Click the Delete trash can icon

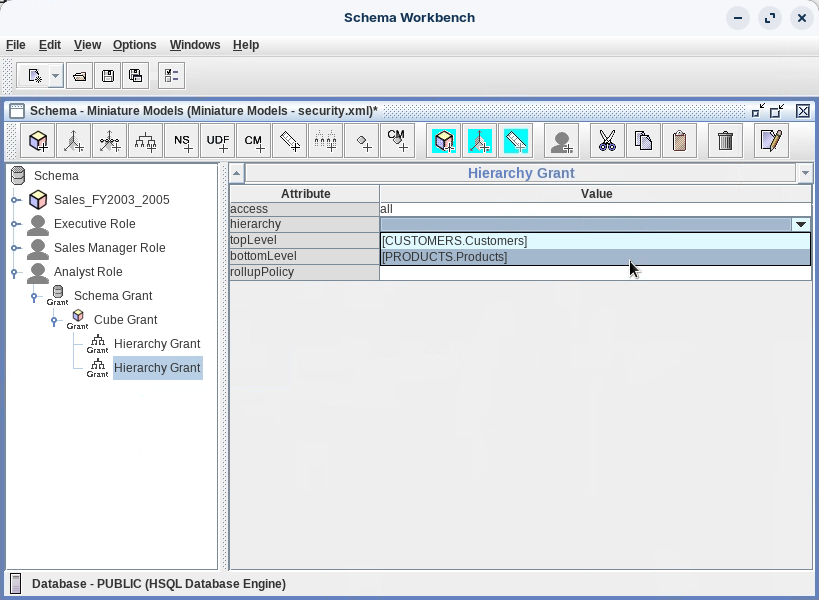pos(726,141)
